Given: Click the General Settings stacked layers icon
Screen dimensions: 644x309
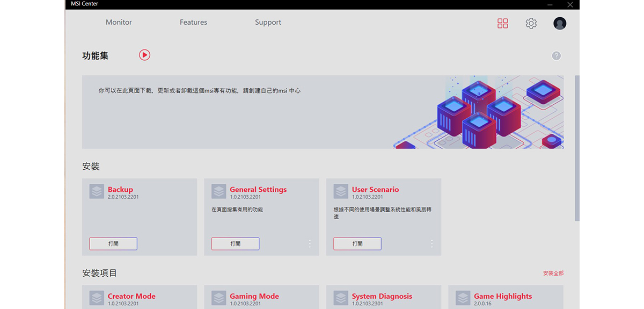Looking at the screenshot, I should click(x=219, y=191).
